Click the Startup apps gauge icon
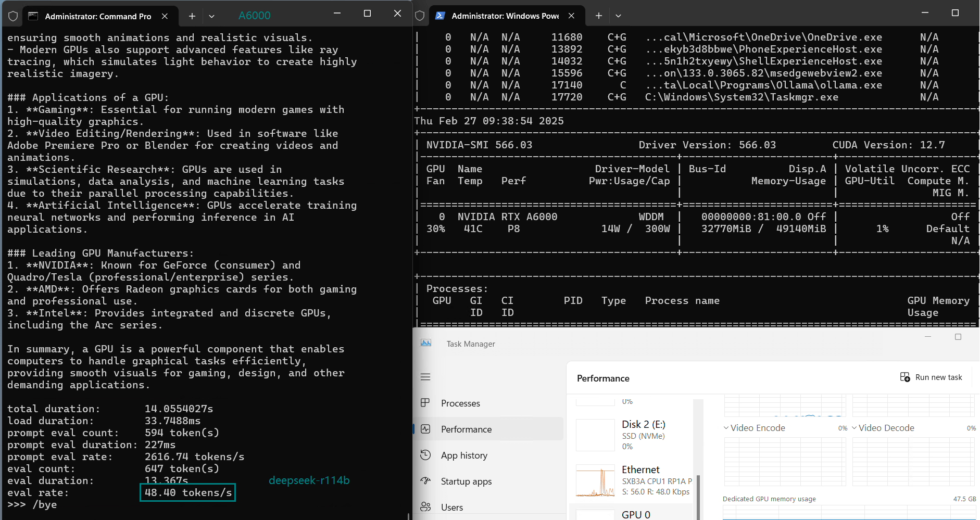This screenshot has height=520, width=980. pos(425,480)
